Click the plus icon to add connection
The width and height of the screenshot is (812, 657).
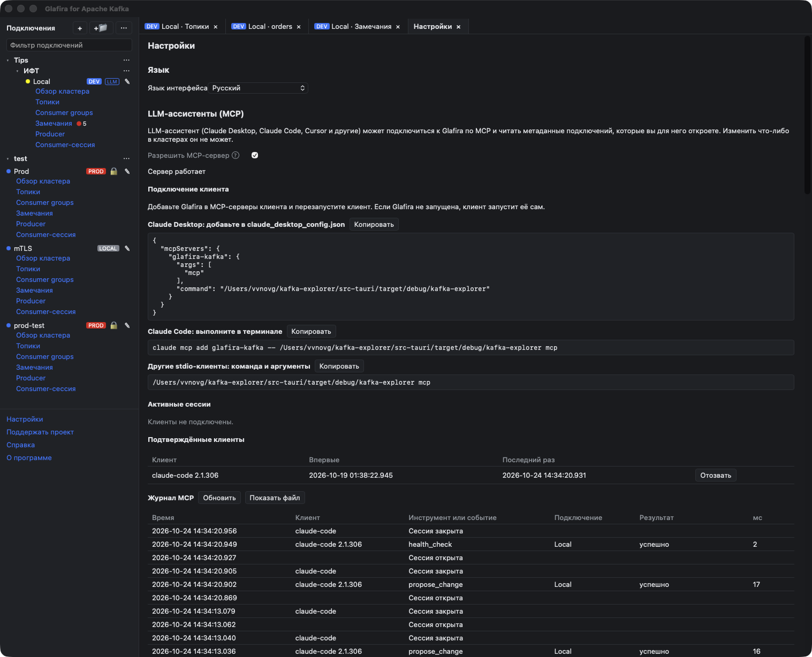coord(80,28)
